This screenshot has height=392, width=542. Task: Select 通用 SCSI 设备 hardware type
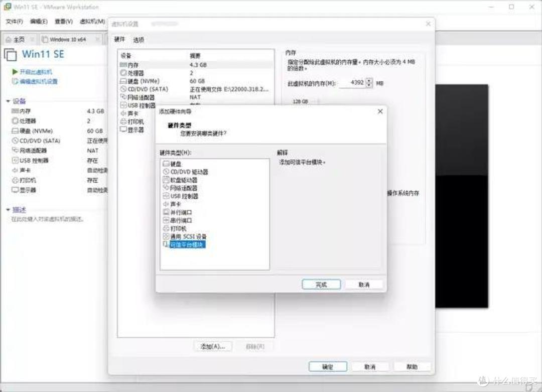tap(184, 236)
